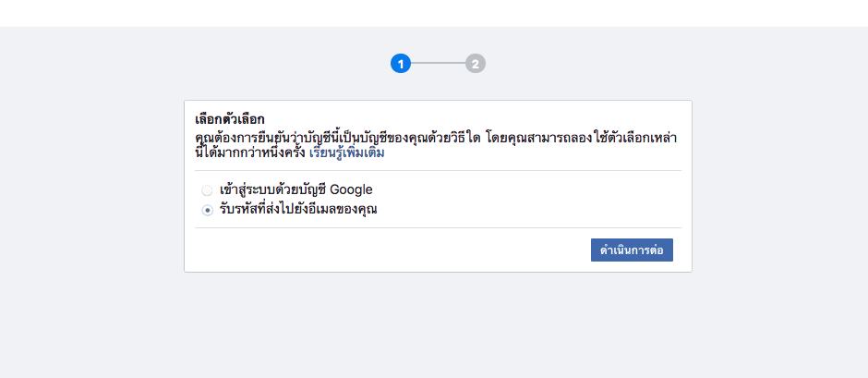868x378 pixels.
Task: Click gray background left of the options card
Action: tap(92, 185)
